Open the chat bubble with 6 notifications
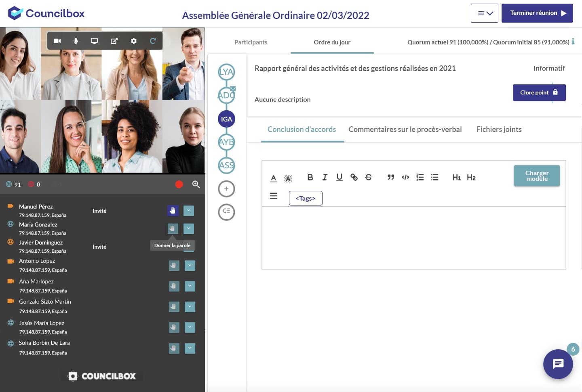The width and height of the screenshot is (582, 392). click(x=558, y=364)
